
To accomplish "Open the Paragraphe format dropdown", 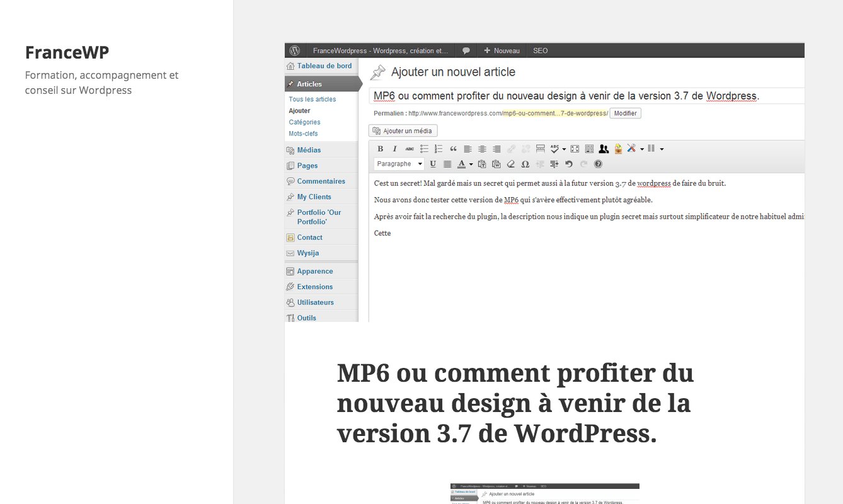I will click(x=399, y=164).
